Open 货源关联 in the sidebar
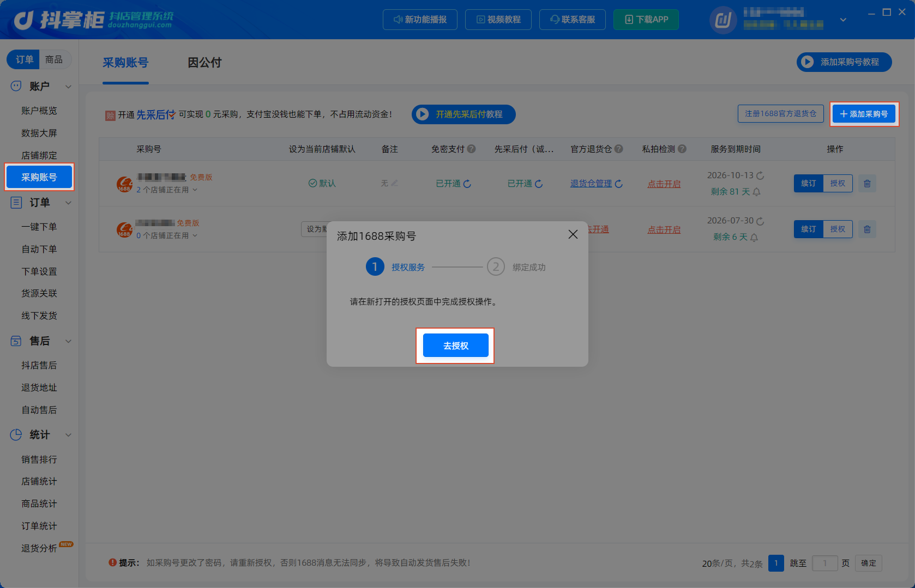The width and height of the screenshot is (915, 588). (x=39, y=293)
